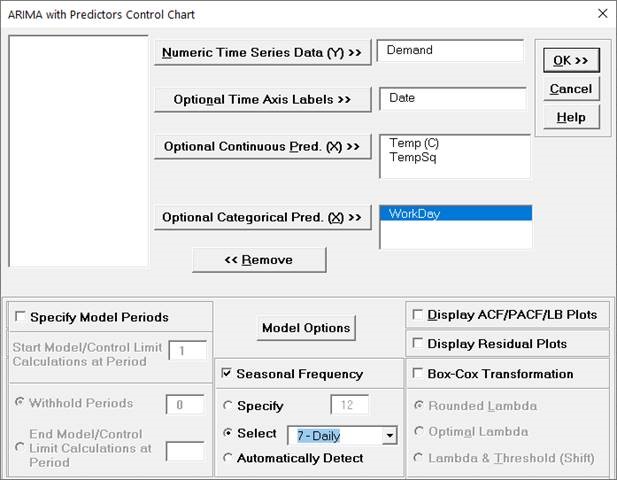617x480 pixels.
Task: Click Optional Time Axis Labels button
Action: [263, 100]
